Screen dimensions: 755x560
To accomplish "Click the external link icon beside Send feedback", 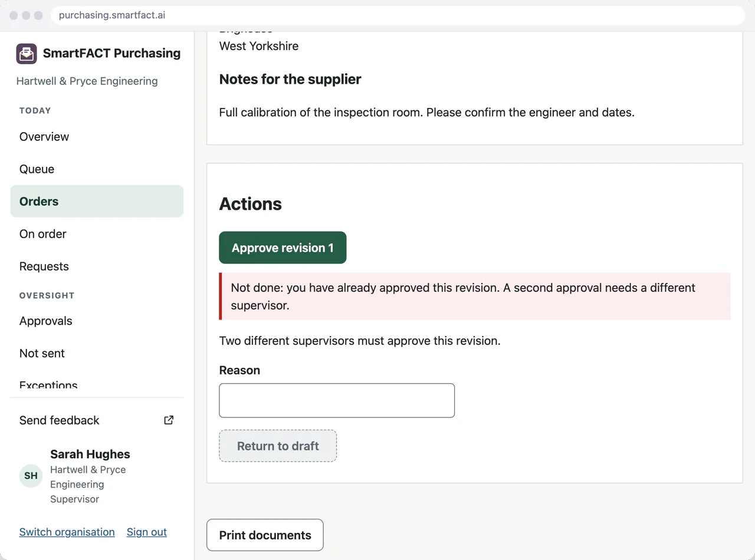I will click(169, 420).
